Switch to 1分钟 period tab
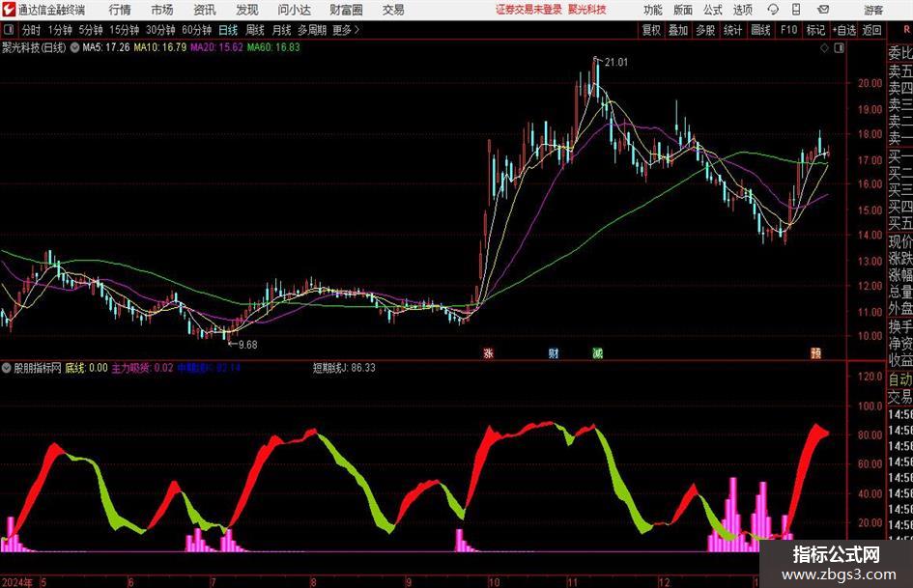 60,30
